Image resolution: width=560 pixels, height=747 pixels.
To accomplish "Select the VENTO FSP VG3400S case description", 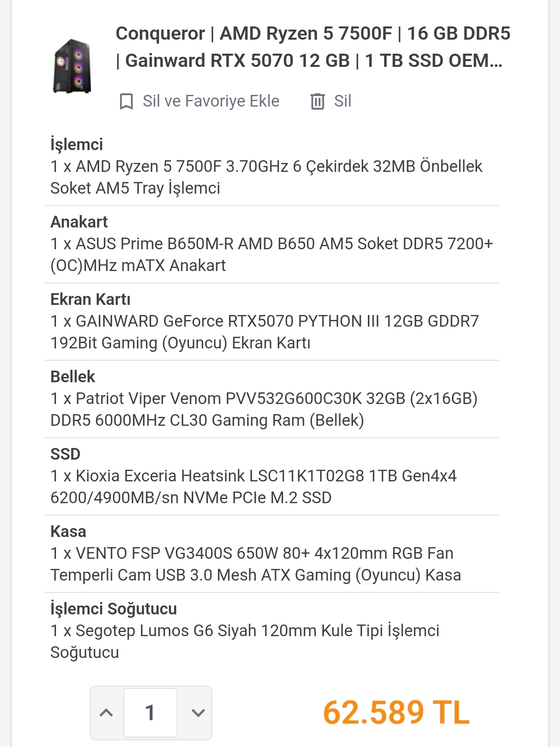I will (256, 564).
